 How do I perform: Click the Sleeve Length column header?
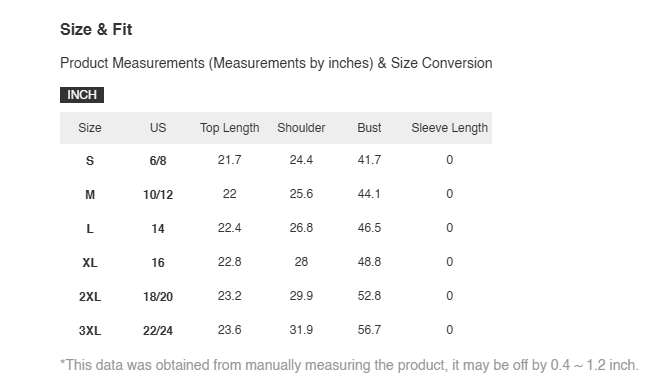pos(450,128)
